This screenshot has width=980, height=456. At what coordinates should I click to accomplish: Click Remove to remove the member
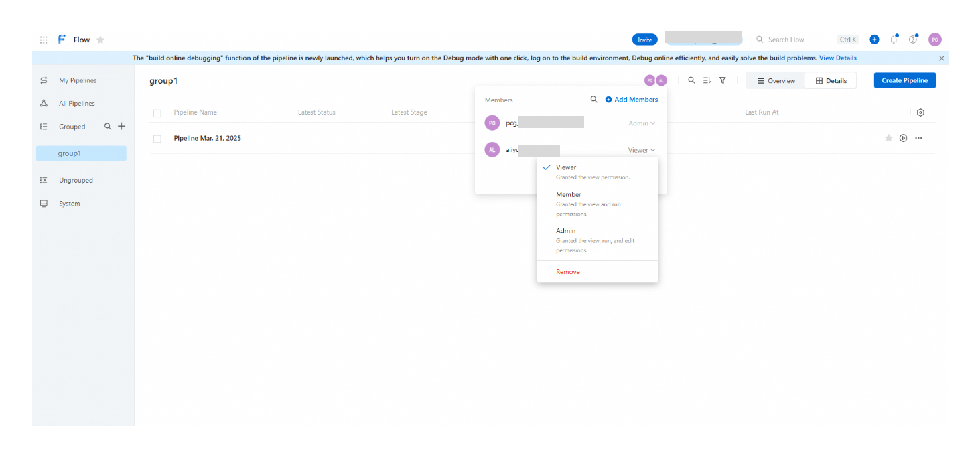point(568,272)
